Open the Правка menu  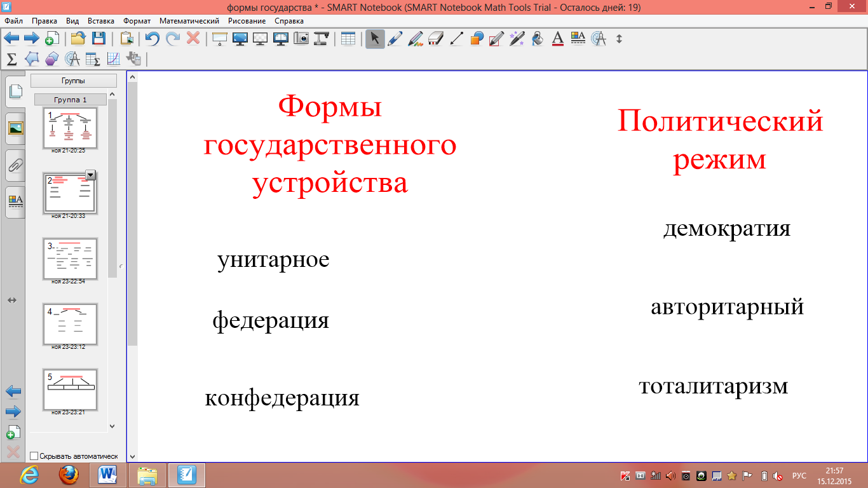coord(44,21)
